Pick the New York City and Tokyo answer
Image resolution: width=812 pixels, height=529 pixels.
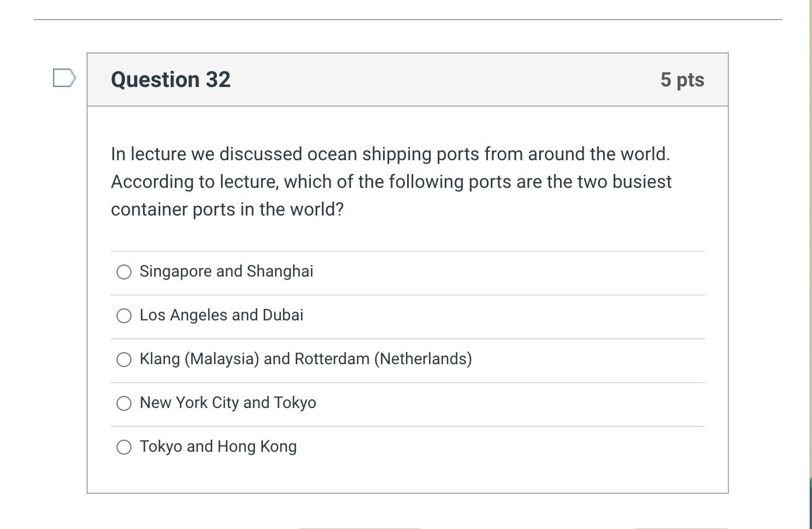click(124, 403)
